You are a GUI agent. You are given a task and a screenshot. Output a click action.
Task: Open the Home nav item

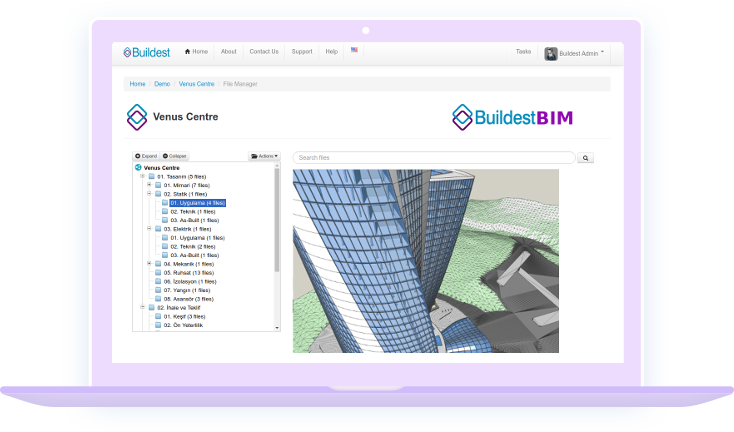tap(196, 51)
